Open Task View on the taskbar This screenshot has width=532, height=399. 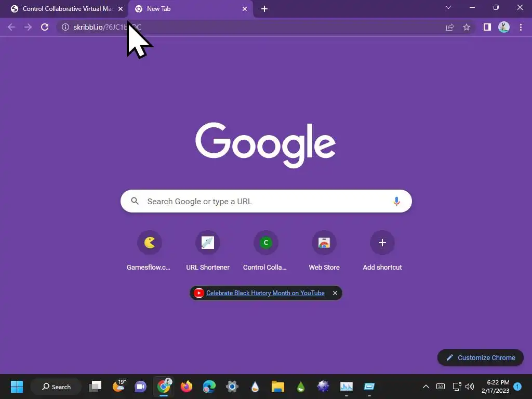pyautogui.click(x=95, y=387)
